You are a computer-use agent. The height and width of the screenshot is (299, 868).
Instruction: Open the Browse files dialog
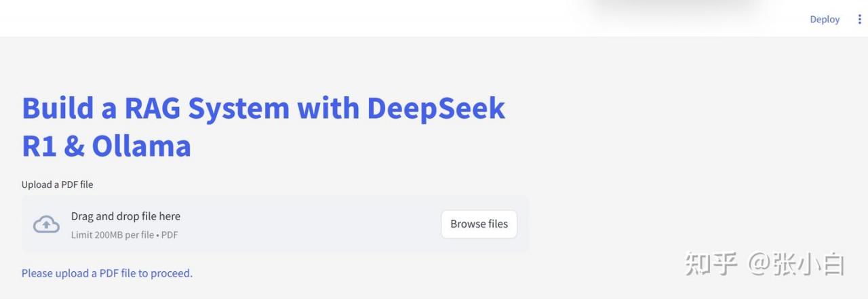point(479,224)
